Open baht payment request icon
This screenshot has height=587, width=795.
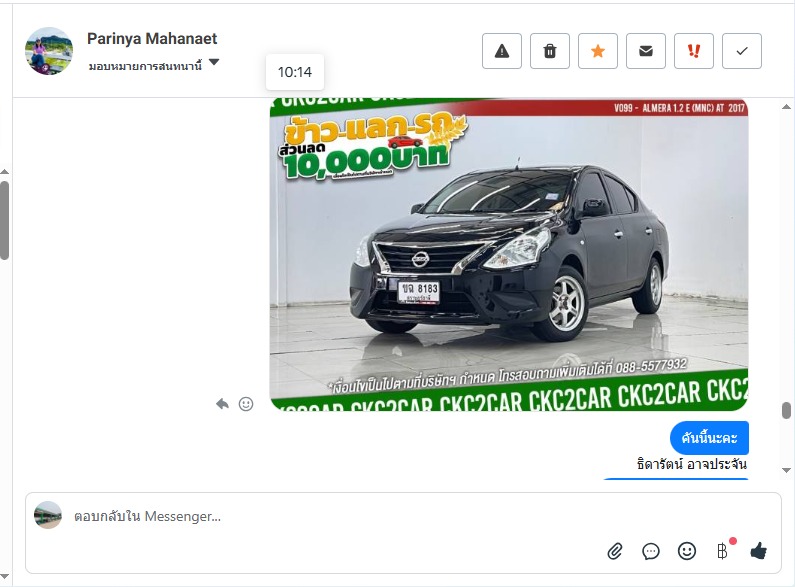point(722,551)
